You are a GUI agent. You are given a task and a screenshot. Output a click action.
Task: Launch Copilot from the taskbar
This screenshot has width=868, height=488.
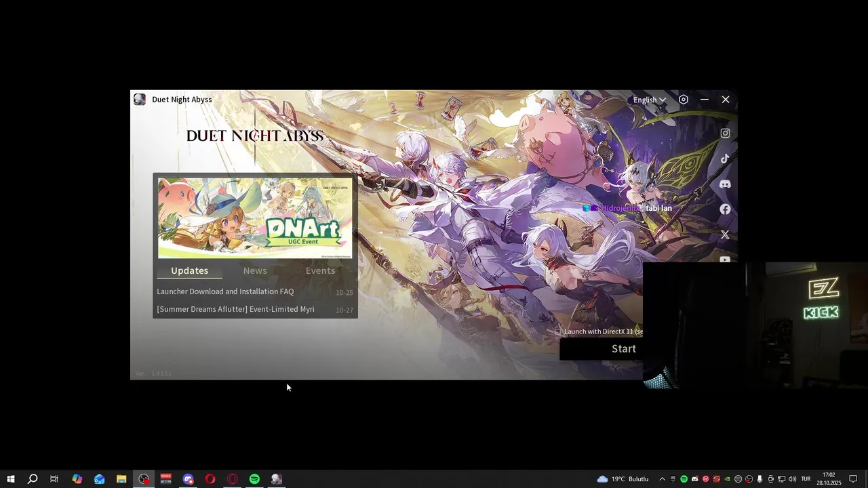pos(77,479)
